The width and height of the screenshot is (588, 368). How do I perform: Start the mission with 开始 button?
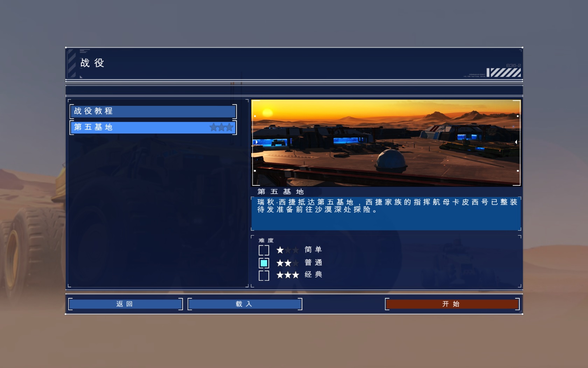452,304
